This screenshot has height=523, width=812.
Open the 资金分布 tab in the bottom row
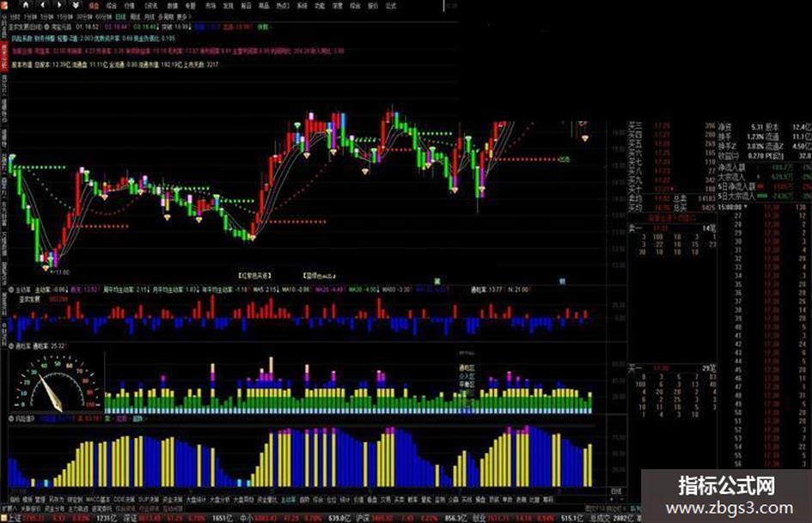(x=55, y=509)
